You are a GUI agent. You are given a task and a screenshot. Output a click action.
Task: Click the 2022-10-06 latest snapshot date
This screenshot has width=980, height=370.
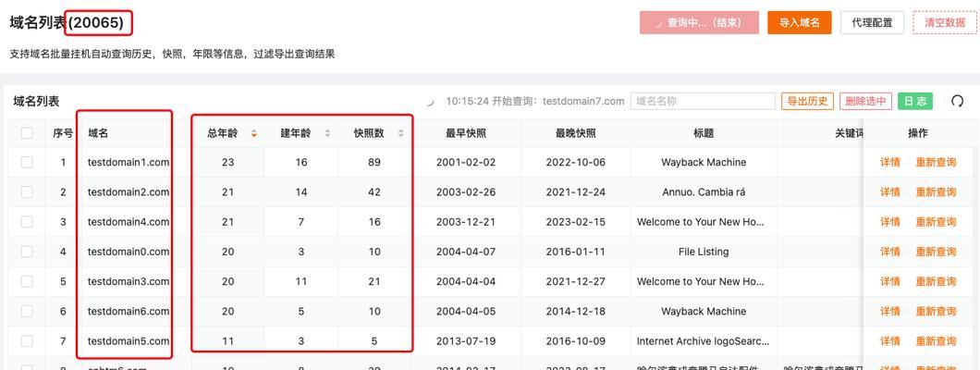576,162
